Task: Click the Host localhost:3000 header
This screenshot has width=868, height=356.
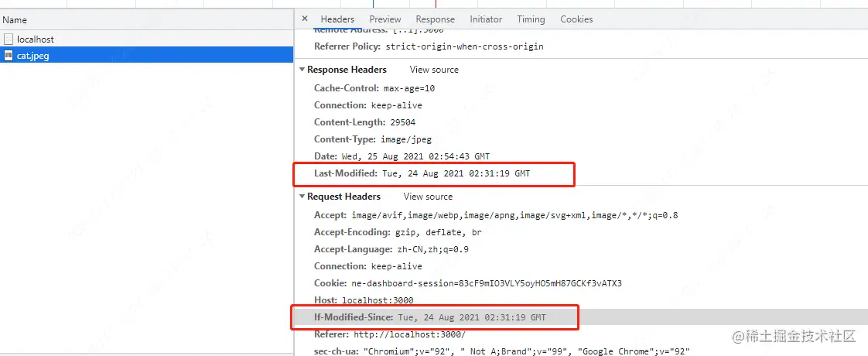Action: coord(364,300)
